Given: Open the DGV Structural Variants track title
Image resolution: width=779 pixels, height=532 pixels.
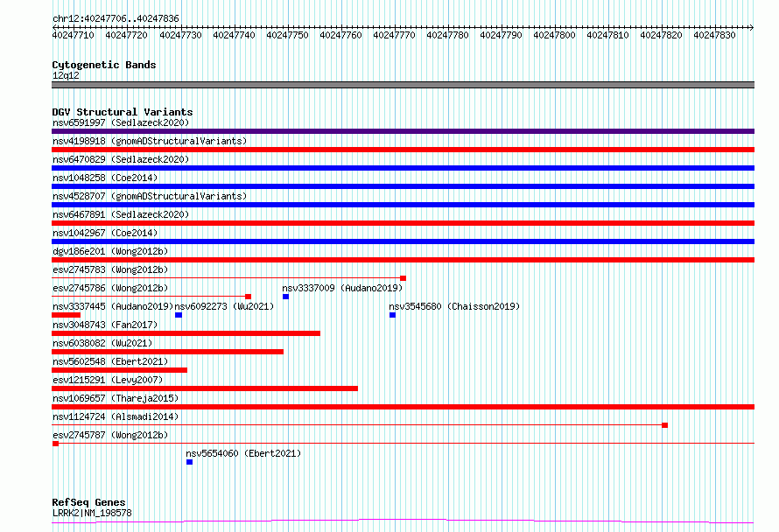Looking at the screenshot, I should pyautogui.click(x=123, y=112).
